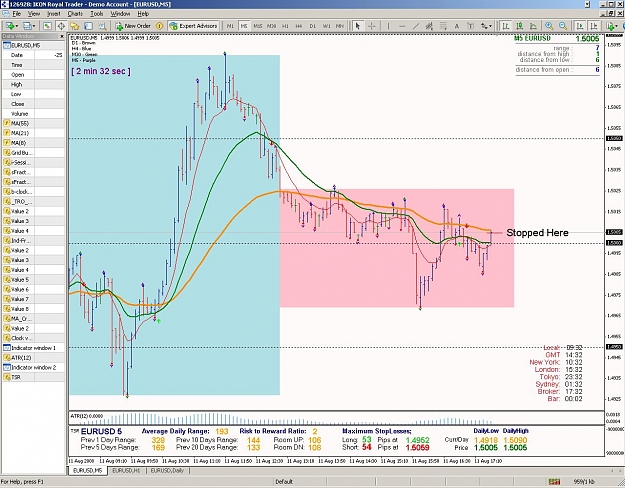This screenshot has width=625, height=488.
Task: Click the New Order button
Action: (133, 26)
